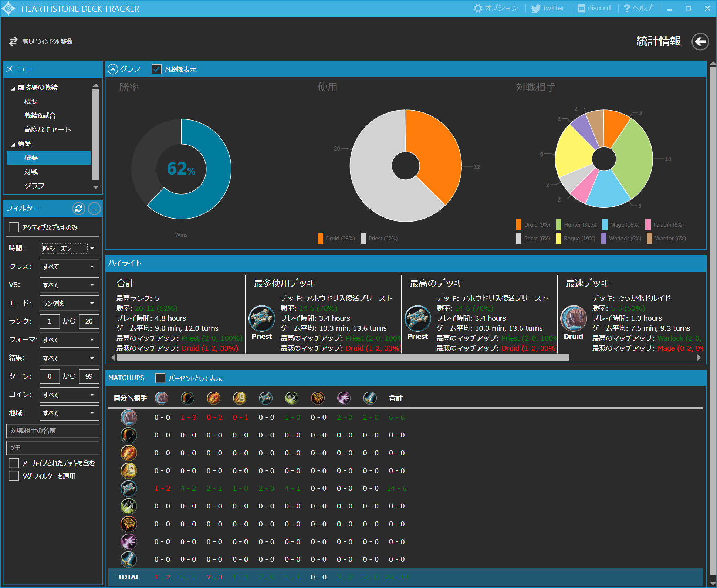Toggle タグ フィルターを適用 checkbox
This screenshot has height=588, width=717.
click(14, 476)
